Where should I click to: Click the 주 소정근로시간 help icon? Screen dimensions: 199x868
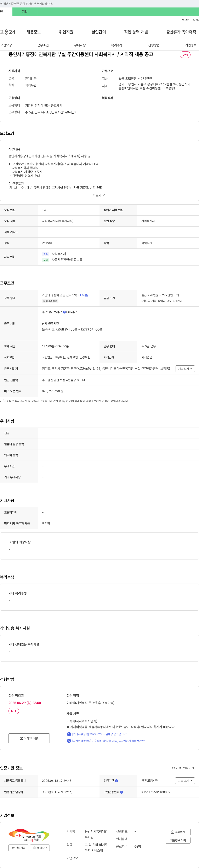64,312
